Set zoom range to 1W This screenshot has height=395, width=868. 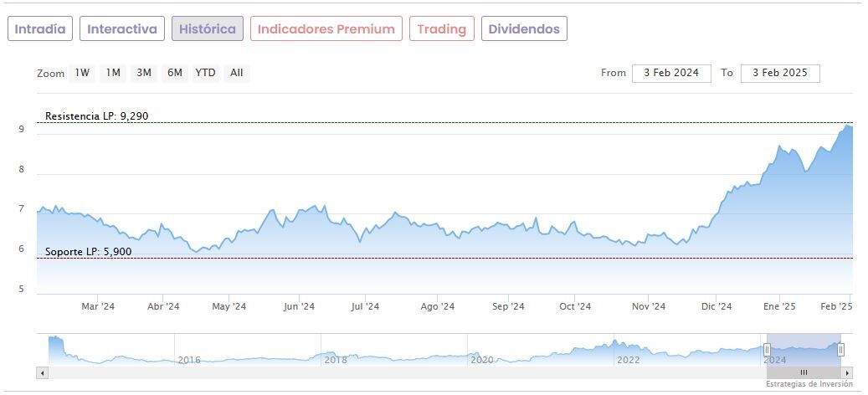pyautogui.click(x=82, y=73)
